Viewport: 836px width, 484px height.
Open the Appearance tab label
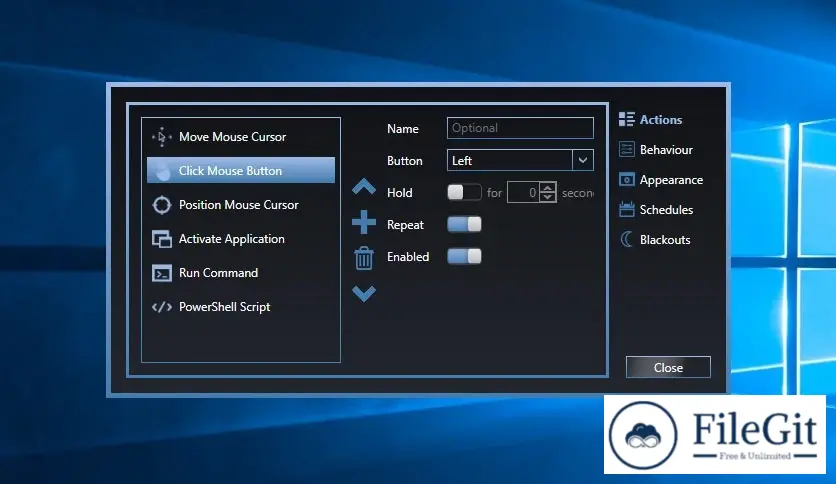(671, 180)
